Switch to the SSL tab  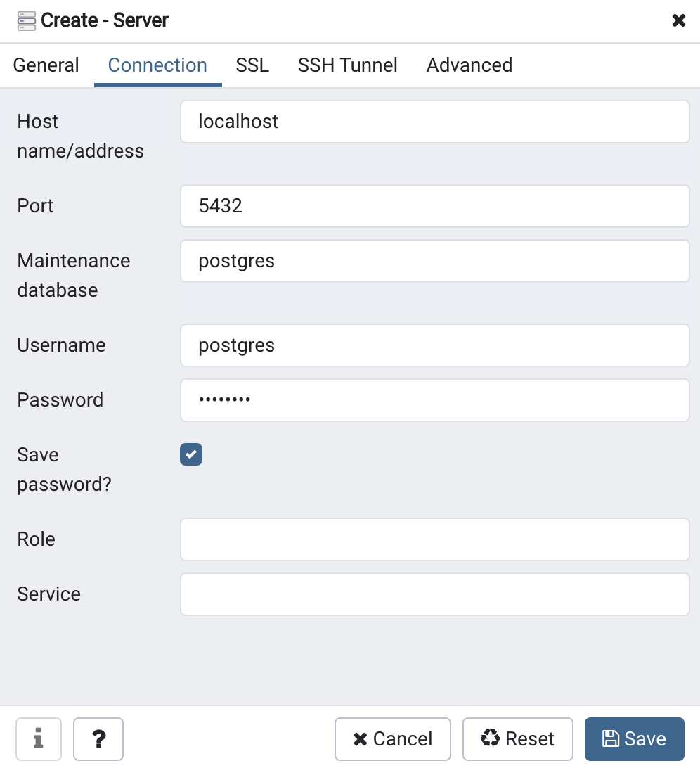252,65
